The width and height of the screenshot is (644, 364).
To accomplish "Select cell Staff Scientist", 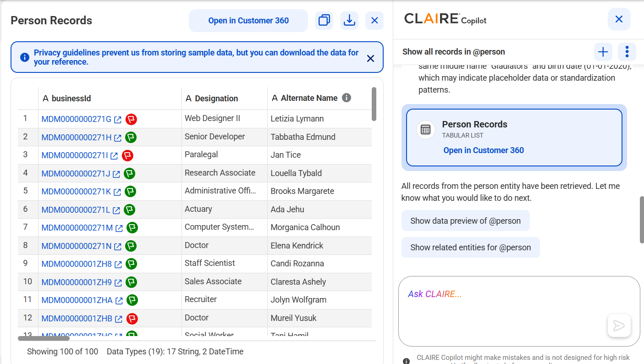I will tap(225, 263).
